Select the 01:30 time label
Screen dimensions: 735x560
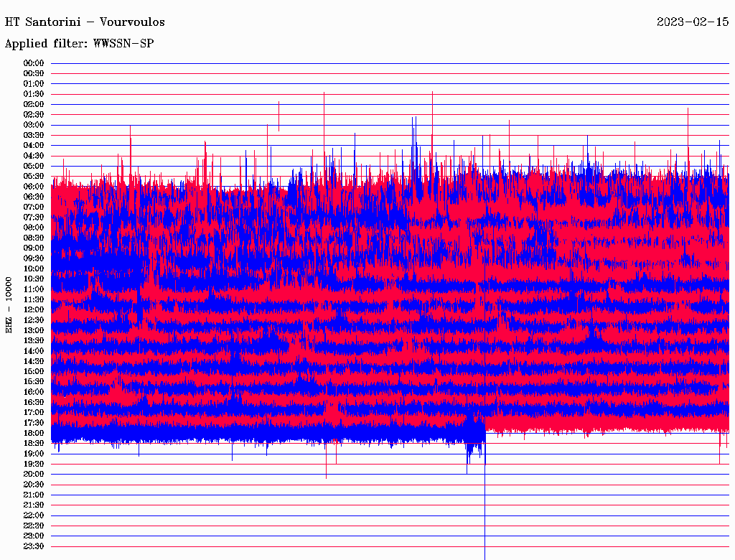click(34, 94)
